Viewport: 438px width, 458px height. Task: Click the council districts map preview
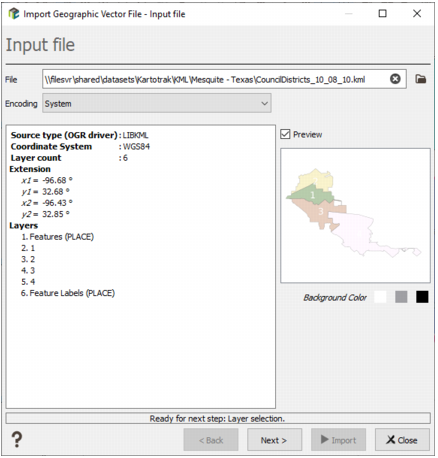pyautogui.click(x=355, y=216)
